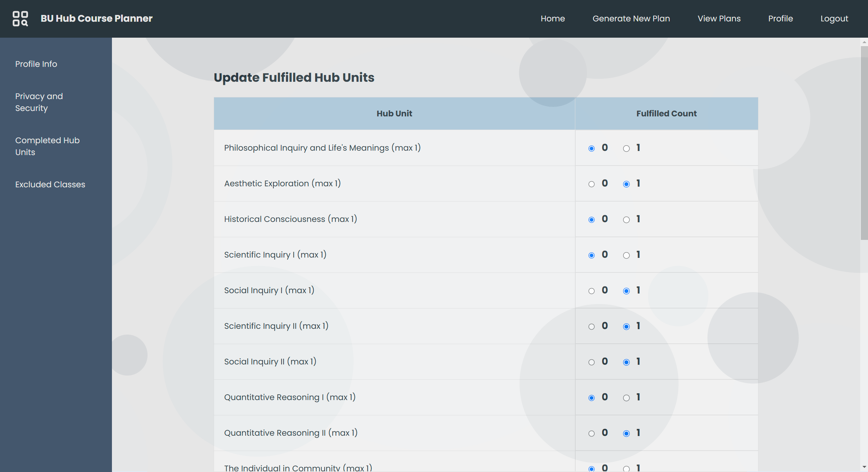This screenshot has width=868, height=472.
Task: Click 'Aesthetic Exploration (max 1)' text
Action: (x=282, y=184)
